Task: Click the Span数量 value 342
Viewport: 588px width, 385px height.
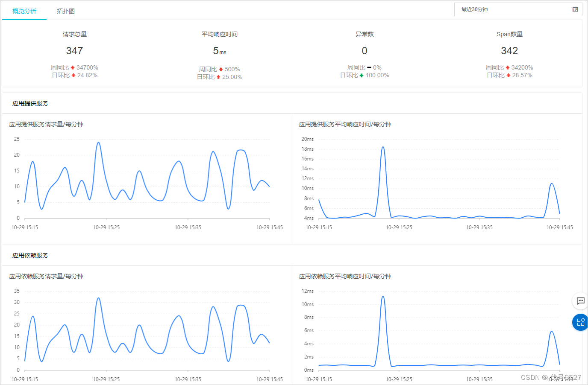Action: (509, 51)
